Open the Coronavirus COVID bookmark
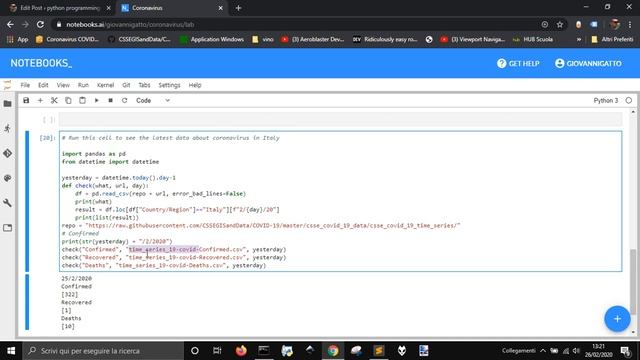The width and height of the screenshot is (640, 360). pos(67,39)
